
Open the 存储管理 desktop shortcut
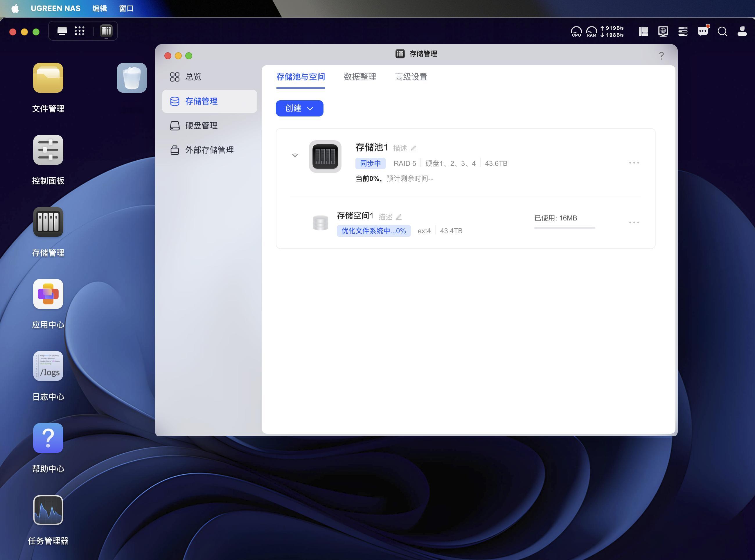pyautogui.click(x=48, y=222)
